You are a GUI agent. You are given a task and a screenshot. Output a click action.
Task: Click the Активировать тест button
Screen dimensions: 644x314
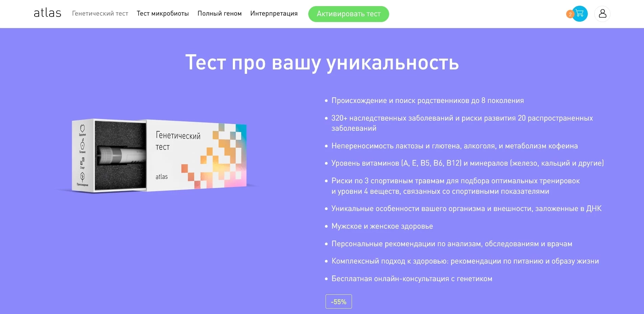click(x=349, y=14)
